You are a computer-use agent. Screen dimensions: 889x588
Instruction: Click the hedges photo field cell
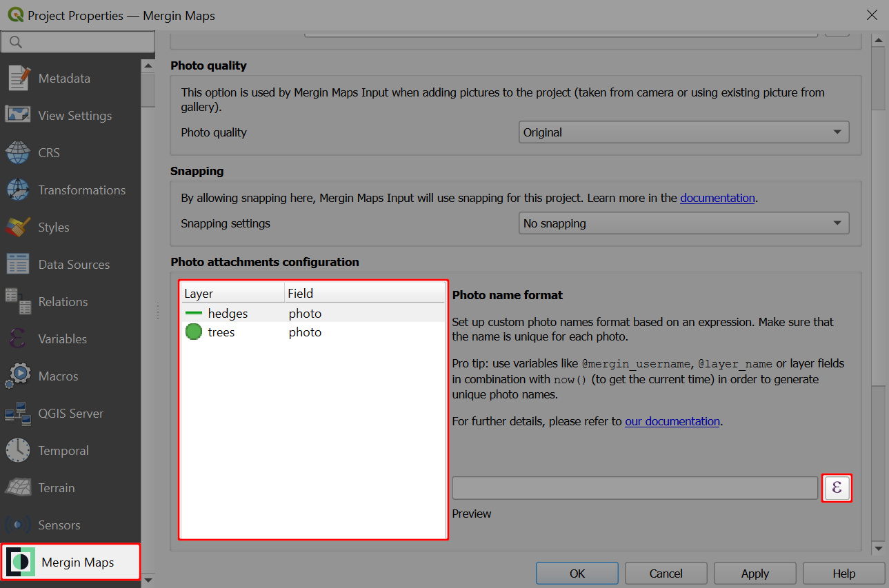tap(306, 314)
